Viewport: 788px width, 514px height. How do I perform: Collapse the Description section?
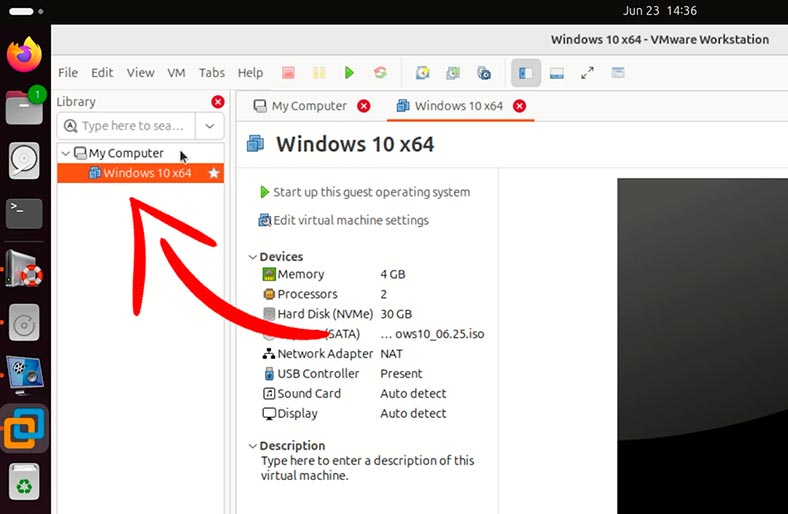click(x=253, y=446)
